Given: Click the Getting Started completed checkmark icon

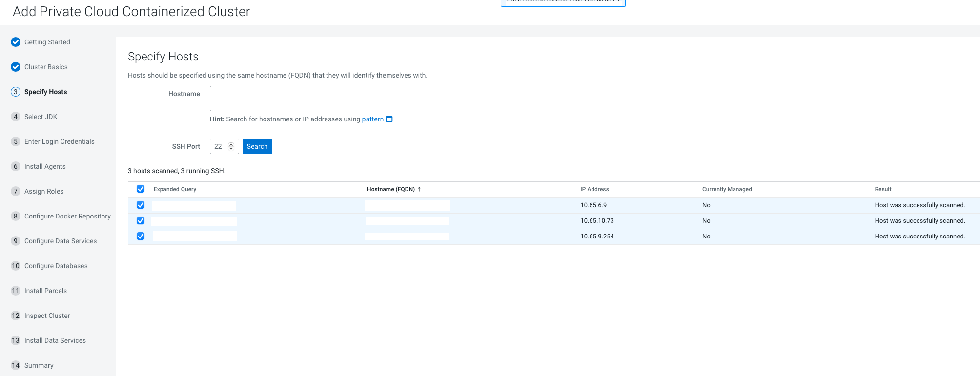Looking at the screenshot, I should (x=16, y=42).
